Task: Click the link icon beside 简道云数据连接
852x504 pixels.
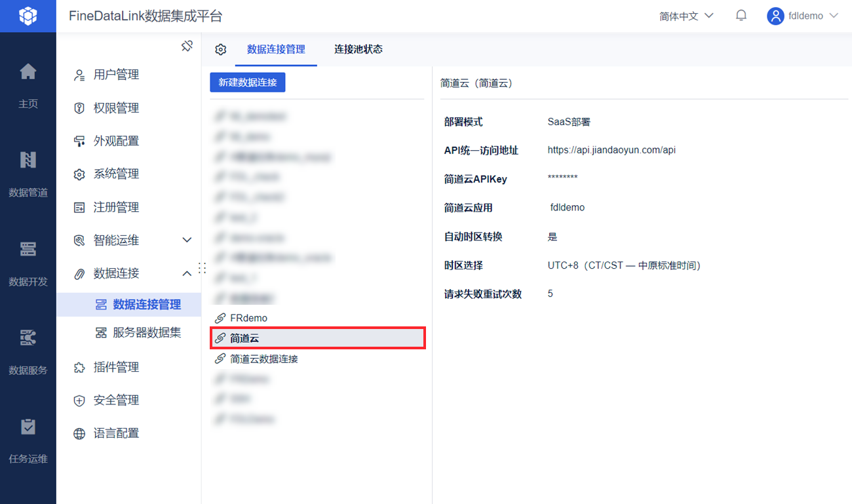Action: pos(220,359)
